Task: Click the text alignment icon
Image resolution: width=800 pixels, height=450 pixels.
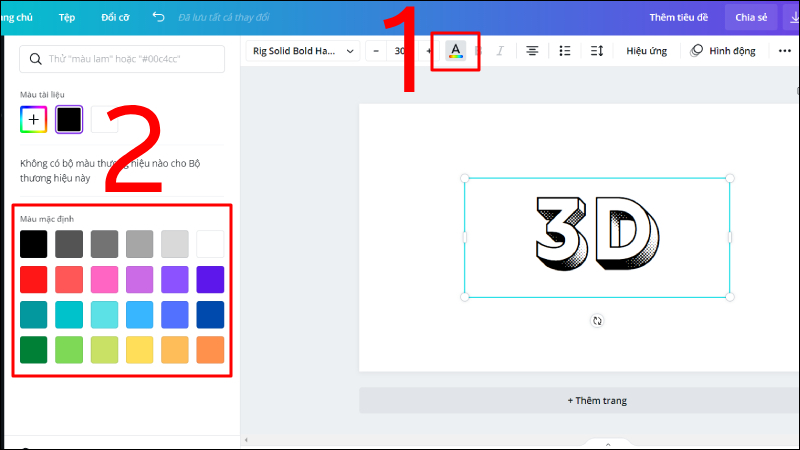Action: coord(532,51)
